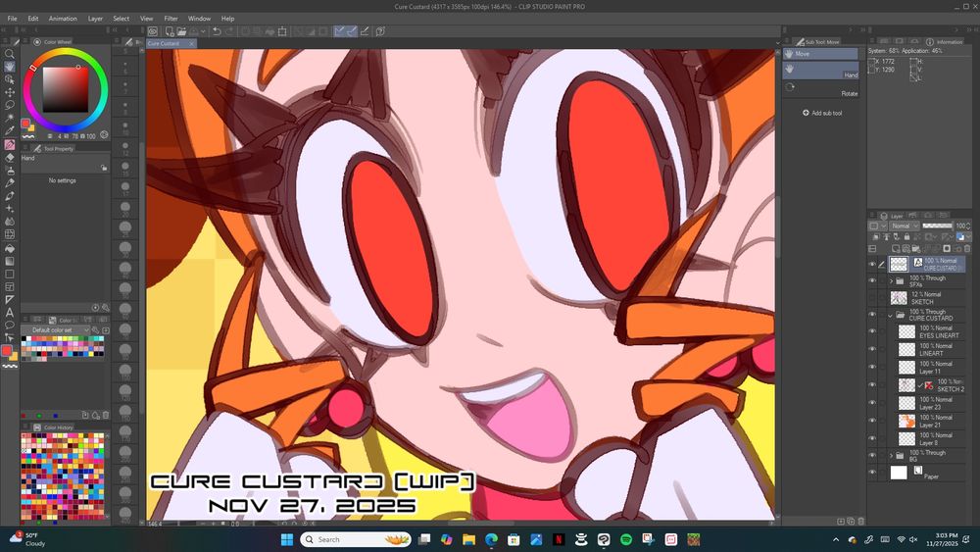Select the Balloon tool

click(10, 326)
